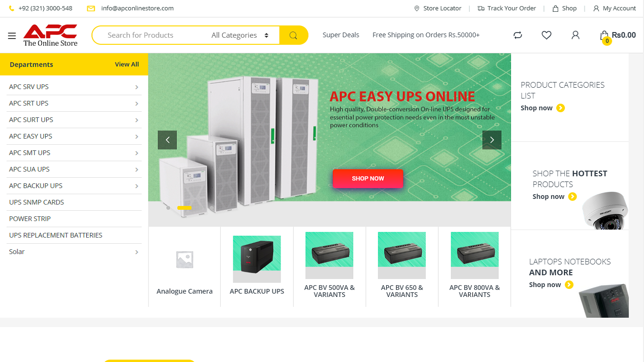Select the first carousel dot indicator
The height and width of the screenshot is (362, 644).
[x=168, y=208]
